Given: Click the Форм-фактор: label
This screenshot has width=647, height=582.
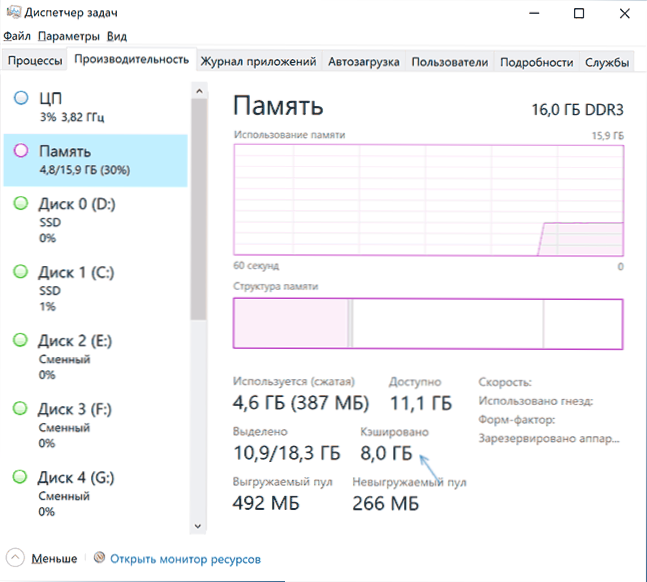Looking at the screenshot, I should click(x=517, y=420).
